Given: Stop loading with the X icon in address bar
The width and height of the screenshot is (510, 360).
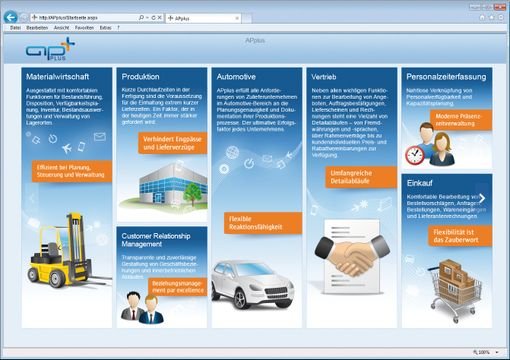Looking at the screenshot, I should point(160,18).
